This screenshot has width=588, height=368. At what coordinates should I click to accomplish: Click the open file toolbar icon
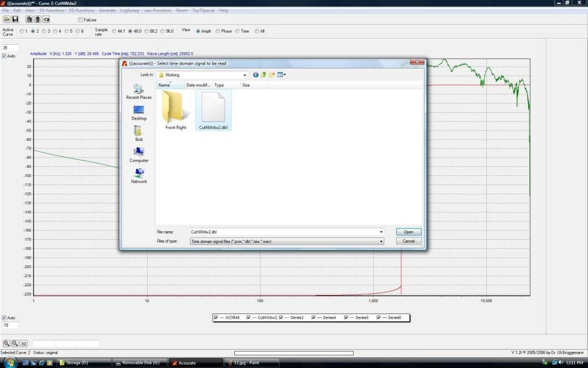coord(7,19)
